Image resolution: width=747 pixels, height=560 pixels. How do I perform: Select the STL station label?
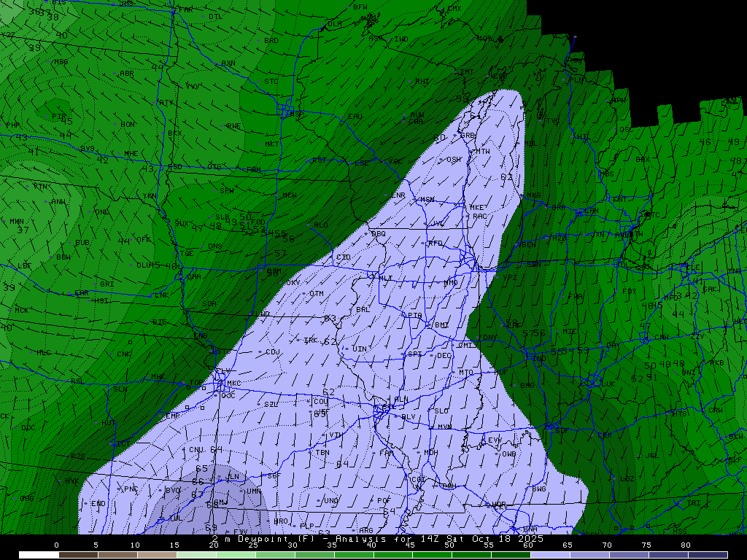pyautogui.click(x=389, y=407)
